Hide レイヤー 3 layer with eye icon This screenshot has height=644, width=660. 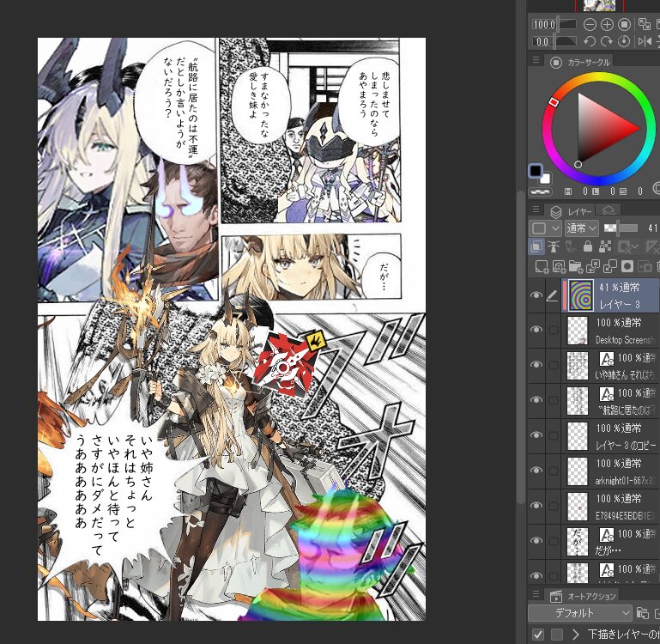(536, 295)
